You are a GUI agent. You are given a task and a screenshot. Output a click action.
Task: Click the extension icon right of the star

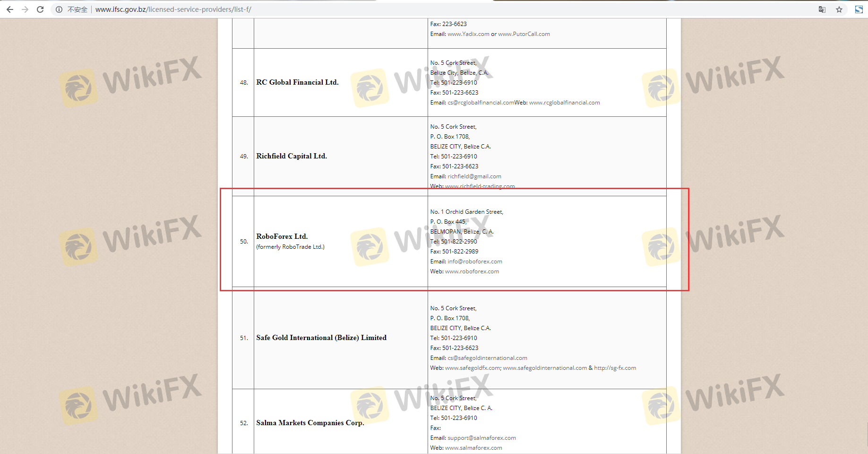click(859, 9)
